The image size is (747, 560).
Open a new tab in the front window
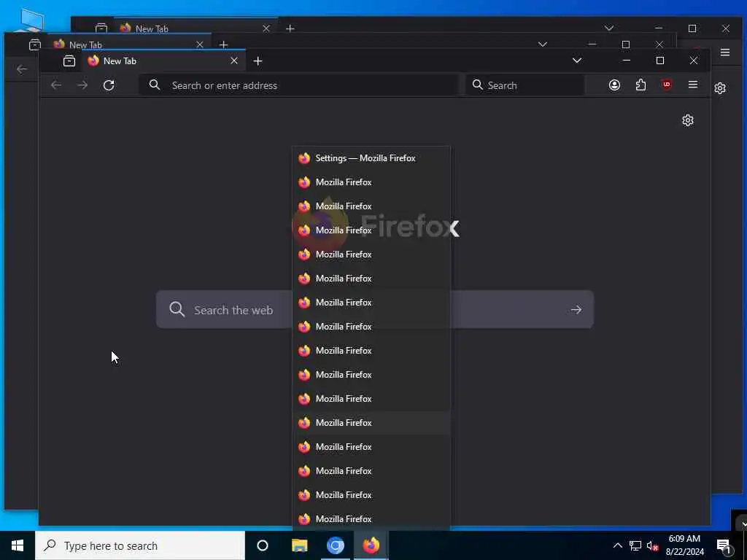[x=258, y=61]
